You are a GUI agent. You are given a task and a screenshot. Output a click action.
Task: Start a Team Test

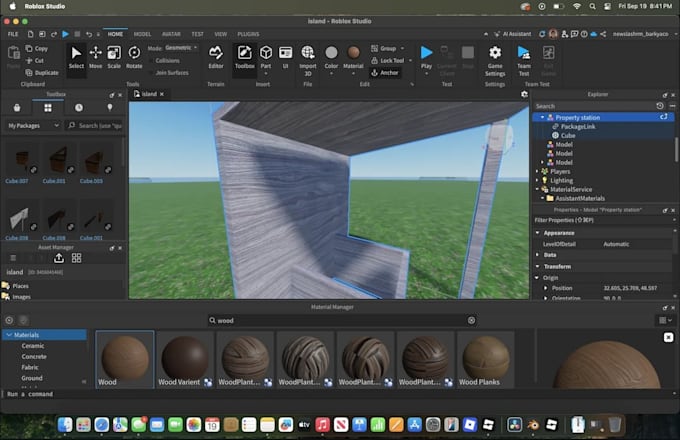(524, 60)
